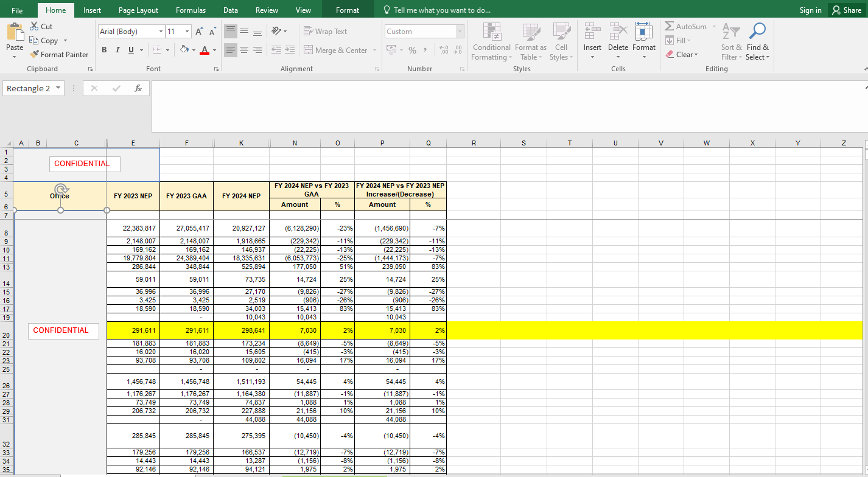Click the Share button
The width and height of the screenshot is (868, 477).
[847, 10]
